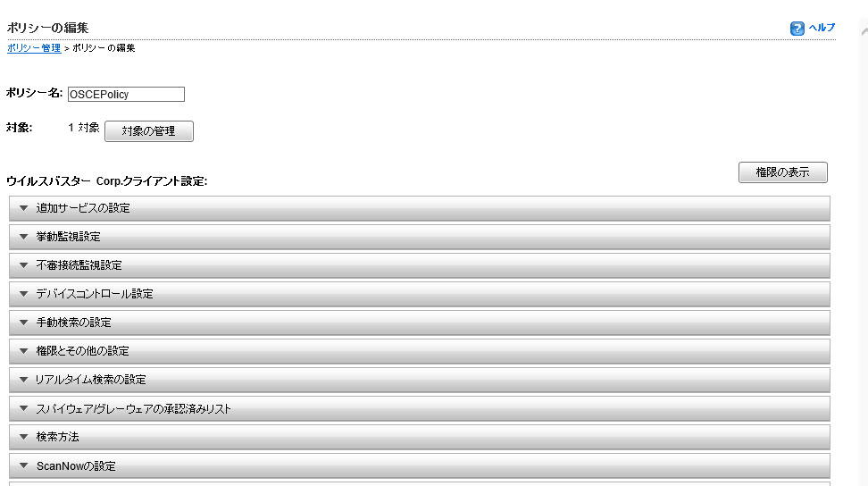Expand the スパイウェア/グレーウェアの承認済みリスト arrow
868x486 pixels.
click(23, 408)
